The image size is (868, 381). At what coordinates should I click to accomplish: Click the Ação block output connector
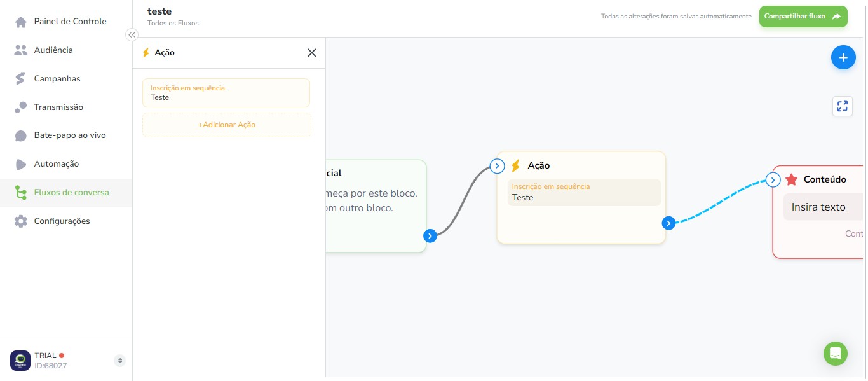668,223
